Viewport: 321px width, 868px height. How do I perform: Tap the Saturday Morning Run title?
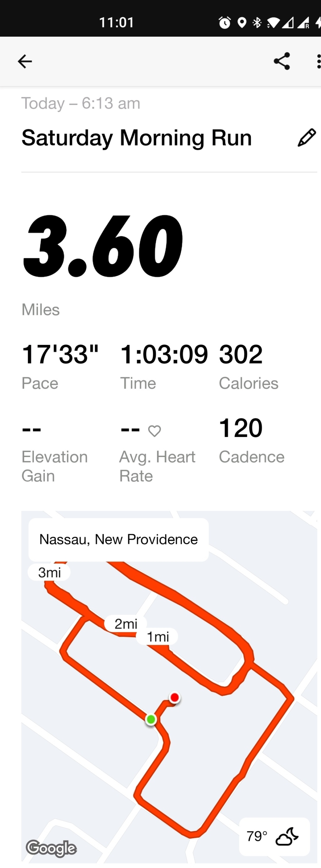click(x=136, y=138)
